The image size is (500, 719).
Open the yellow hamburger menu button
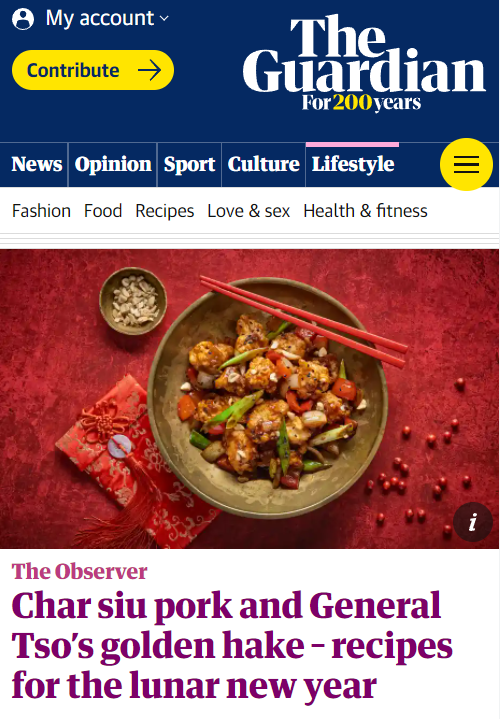(x=466, y=164)
